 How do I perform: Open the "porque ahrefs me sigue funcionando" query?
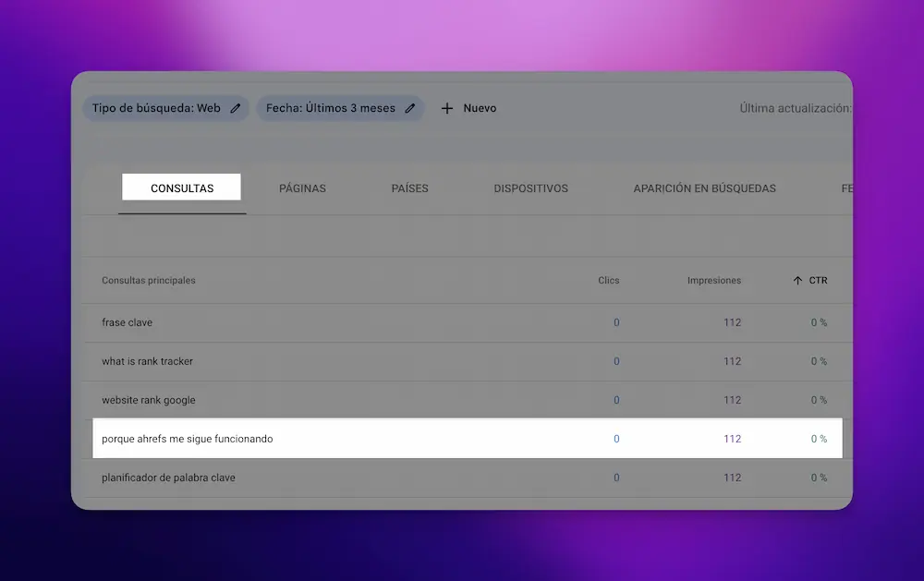[188, 439]
